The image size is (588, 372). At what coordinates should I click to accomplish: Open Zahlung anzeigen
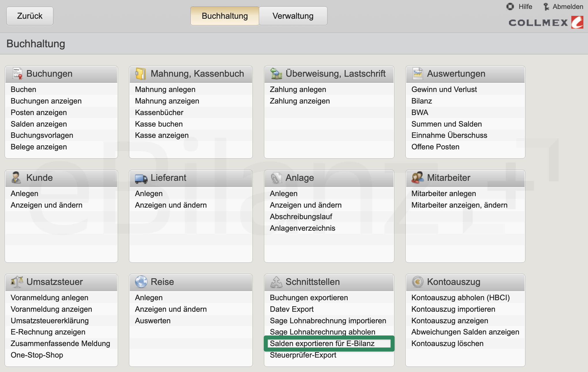pos(299,101)
